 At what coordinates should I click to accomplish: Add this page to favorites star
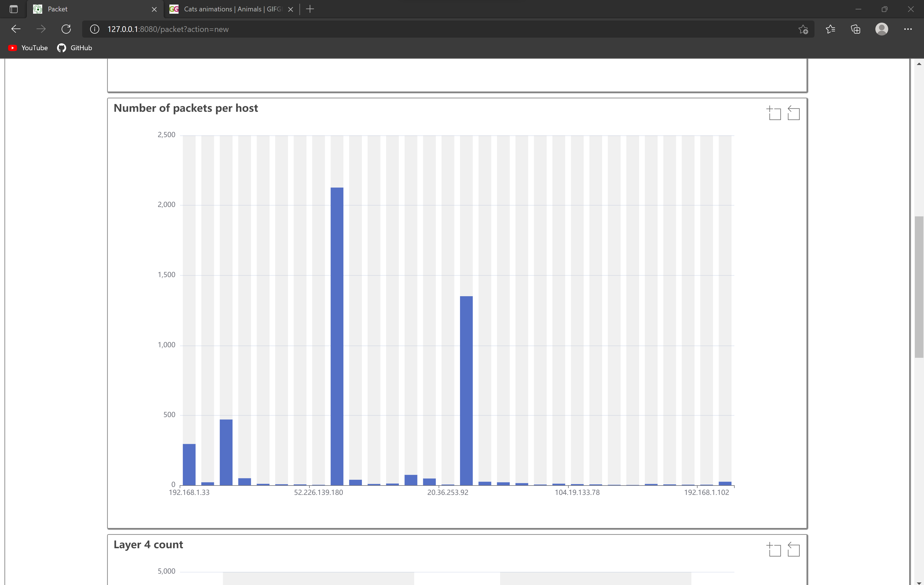tap(803, 29)
